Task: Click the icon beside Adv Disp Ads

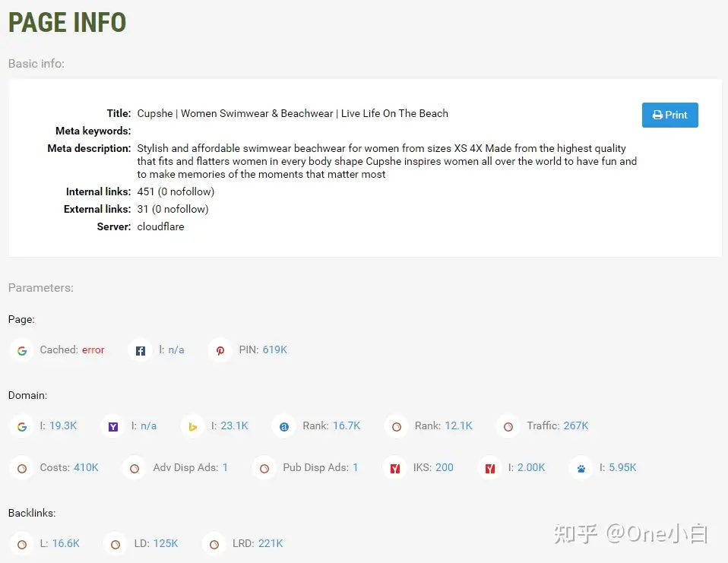Action: [135, 468]
